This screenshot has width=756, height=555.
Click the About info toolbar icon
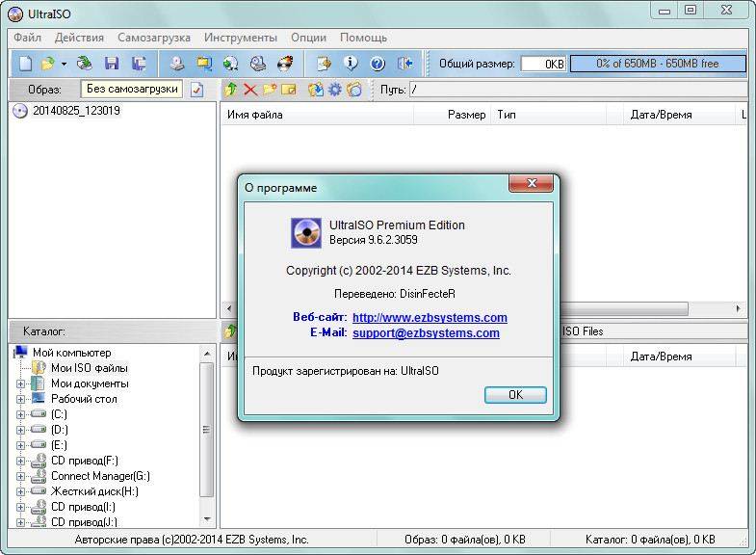point(351,64)
